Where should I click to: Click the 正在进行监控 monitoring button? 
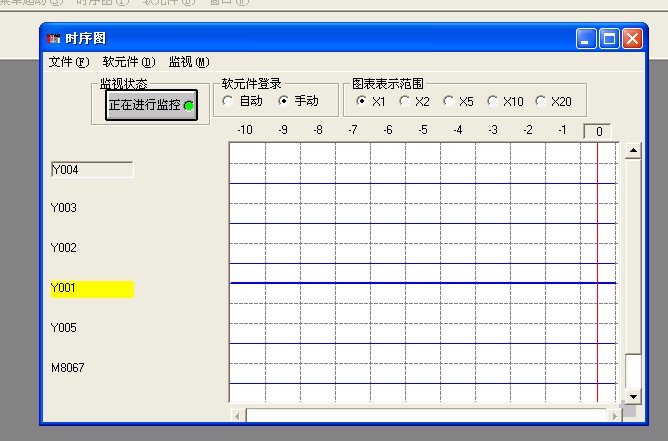click(x=152, y=105)
